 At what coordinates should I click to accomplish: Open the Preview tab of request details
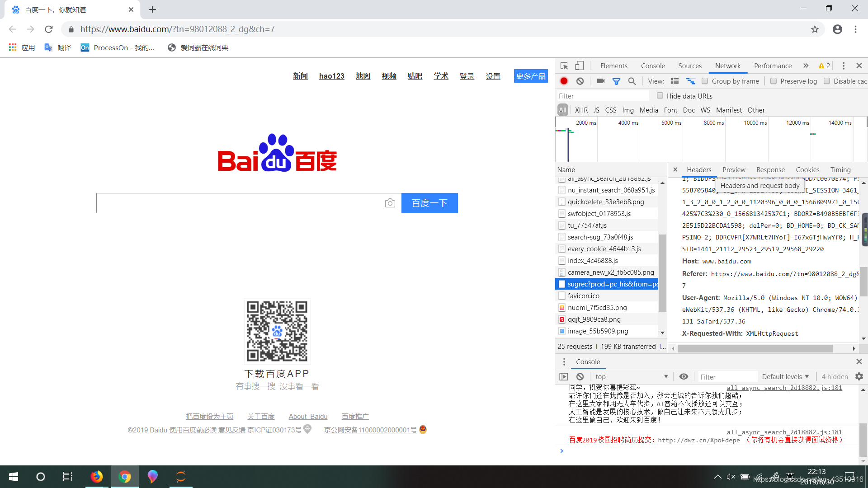(x=734, y=170)
